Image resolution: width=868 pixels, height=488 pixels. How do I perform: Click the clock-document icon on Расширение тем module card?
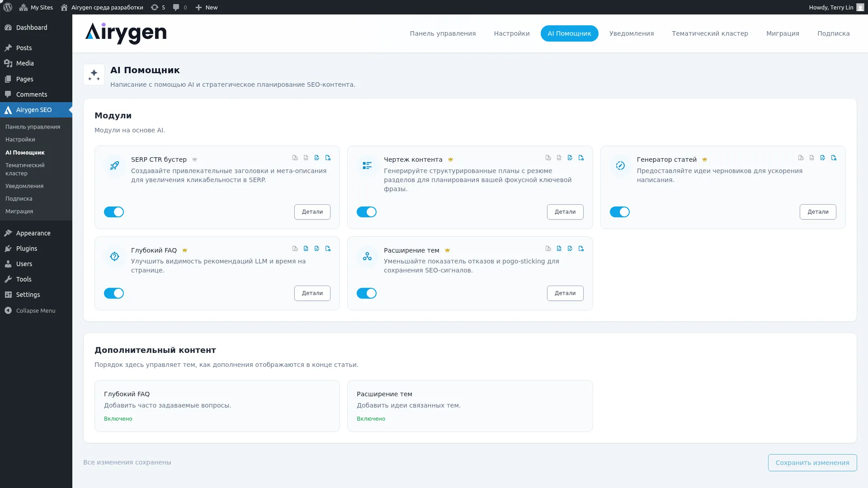[x=548, y=249]
